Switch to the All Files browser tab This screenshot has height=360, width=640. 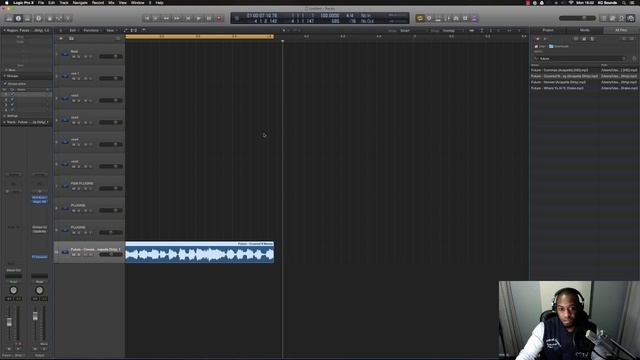(621, 30)
